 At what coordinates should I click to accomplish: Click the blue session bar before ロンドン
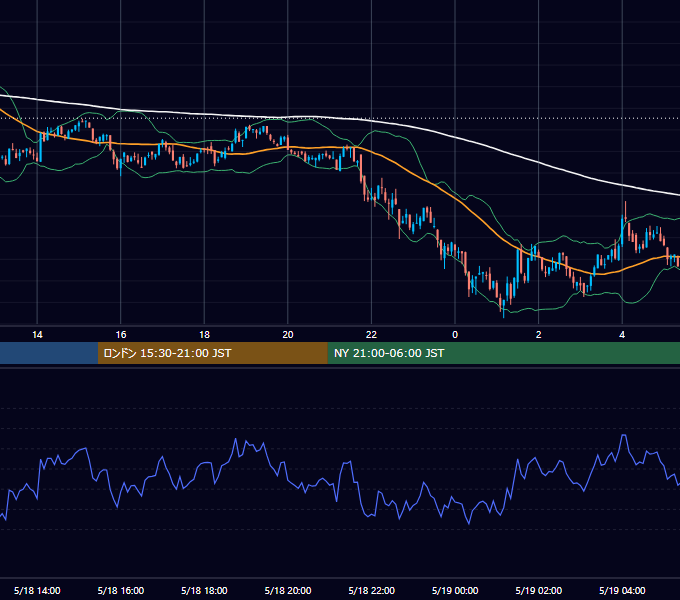pyautogui.click(x=49, y=353)
